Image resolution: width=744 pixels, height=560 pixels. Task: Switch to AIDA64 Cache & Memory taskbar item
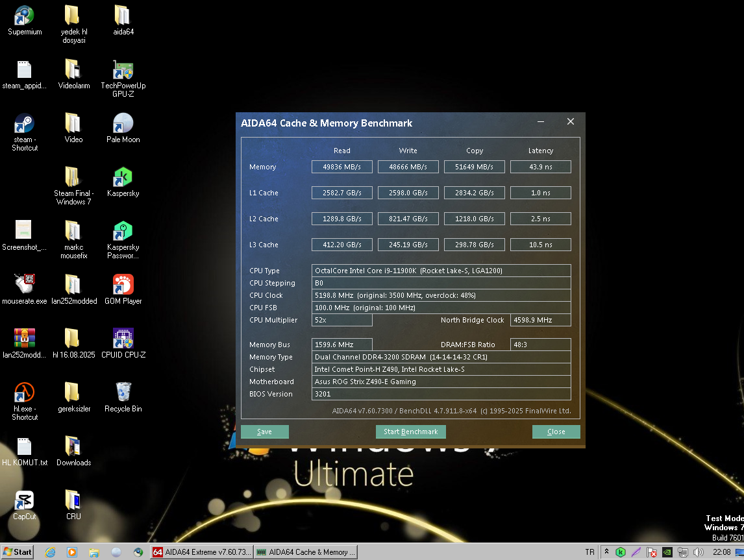pyautogui.click(x=306, y=552)
